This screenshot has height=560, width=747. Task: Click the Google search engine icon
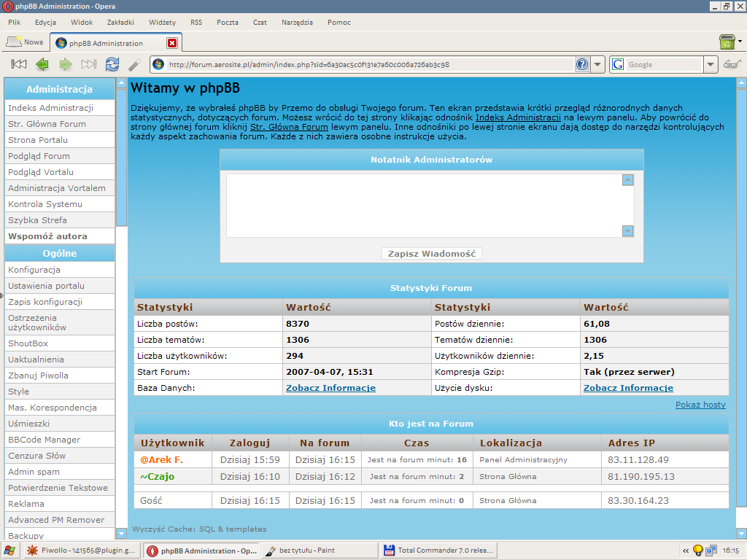coord(618,64)
